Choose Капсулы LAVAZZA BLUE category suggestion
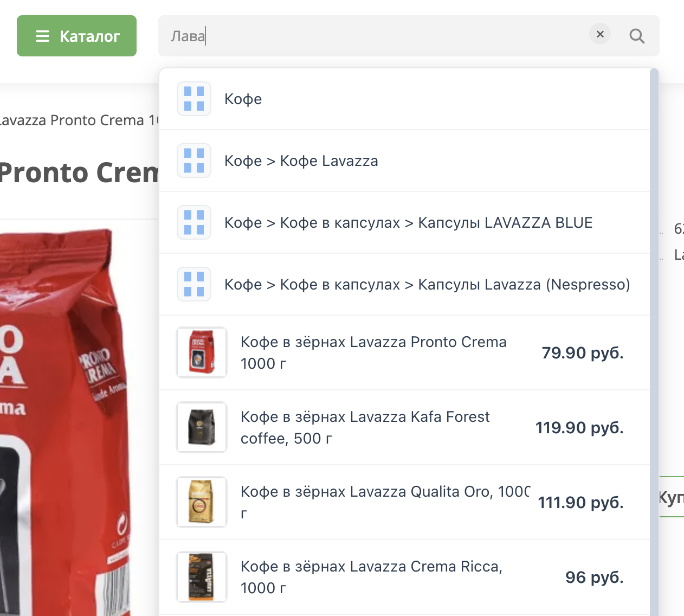Image resolution: width=684 pixels, height=616 pixels. 404,222
